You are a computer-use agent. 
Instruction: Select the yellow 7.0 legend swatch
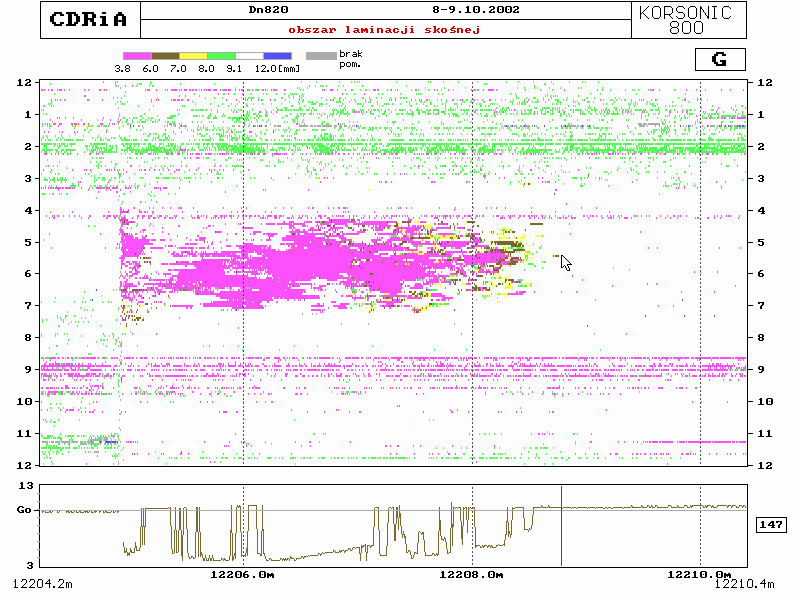[193, 56]
